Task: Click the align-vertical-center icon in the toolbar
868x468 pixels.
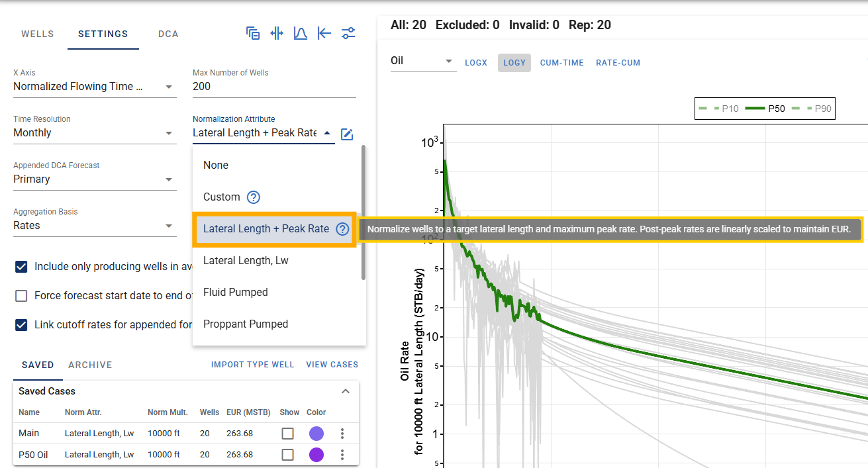Action: (x=277, y=33)
